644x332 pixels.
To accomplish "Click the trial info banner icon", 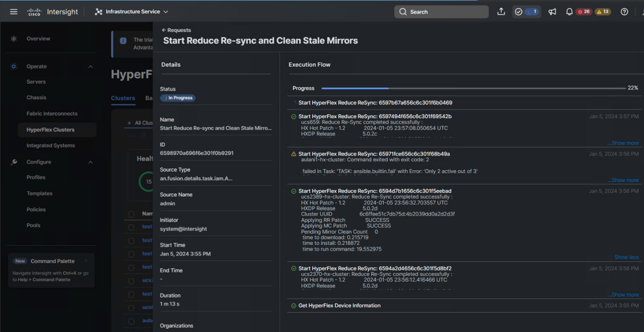I will click(x=123, y=40).
